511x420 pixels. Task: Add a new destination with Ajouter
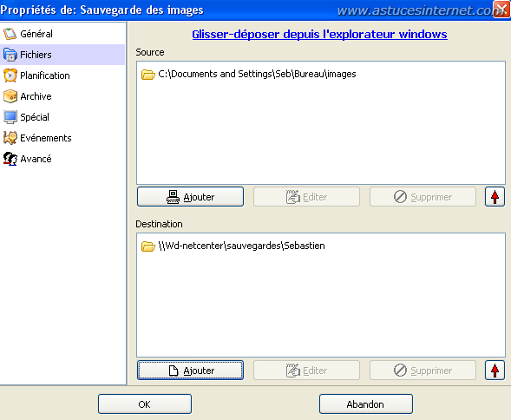(x=190, y=371)
